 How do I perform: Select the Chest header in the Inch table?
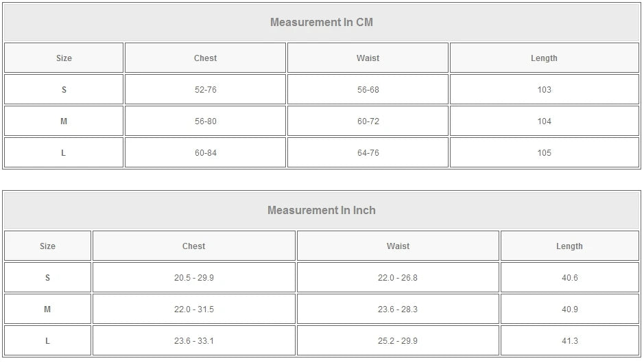pos(193,246)
